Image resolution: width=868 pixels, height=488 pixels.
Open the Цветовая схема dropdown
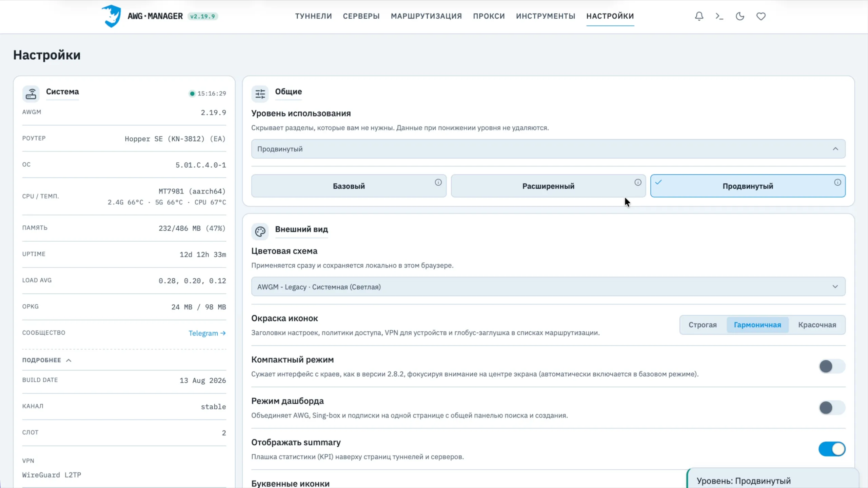548,287
